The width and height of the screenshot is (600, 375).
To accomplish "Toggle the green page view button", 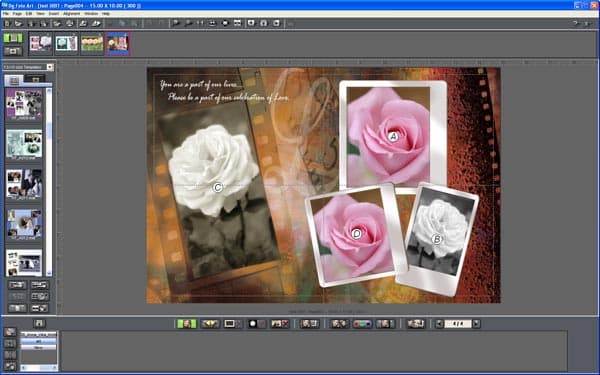I will pos(13,38).
